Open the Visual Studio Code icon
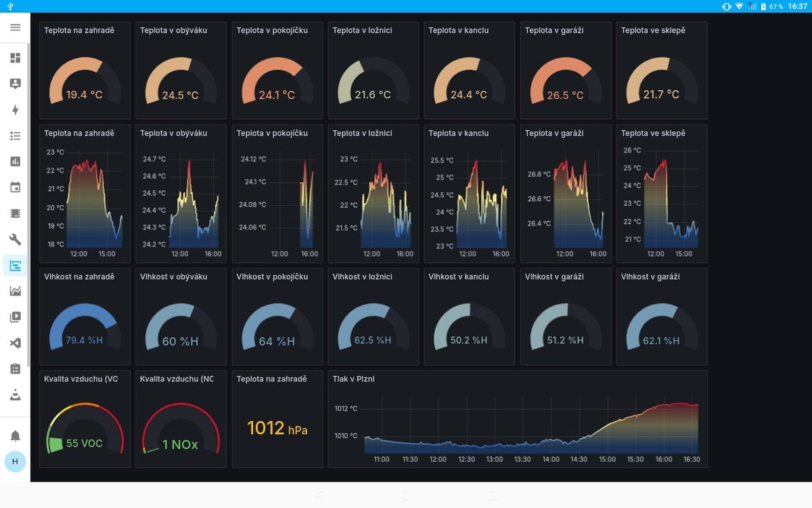Screen dimensions: 812x508 coord(15,343)
